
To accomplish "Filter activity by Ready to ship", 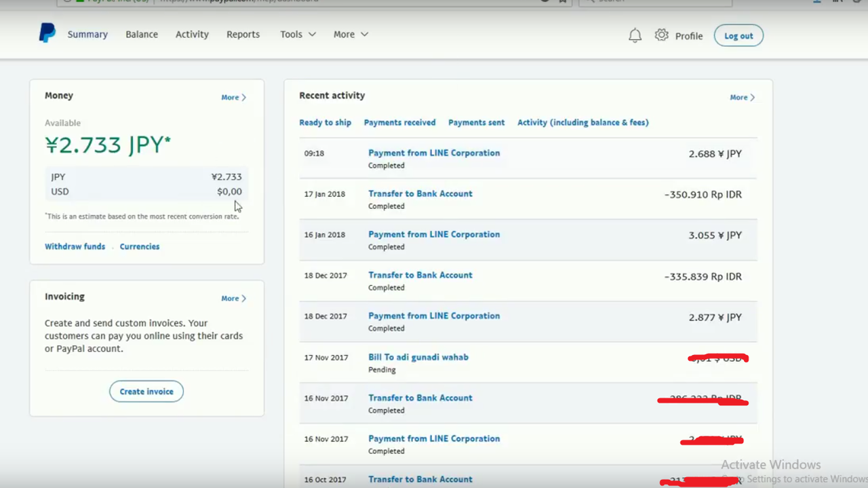I will point(325,123).
